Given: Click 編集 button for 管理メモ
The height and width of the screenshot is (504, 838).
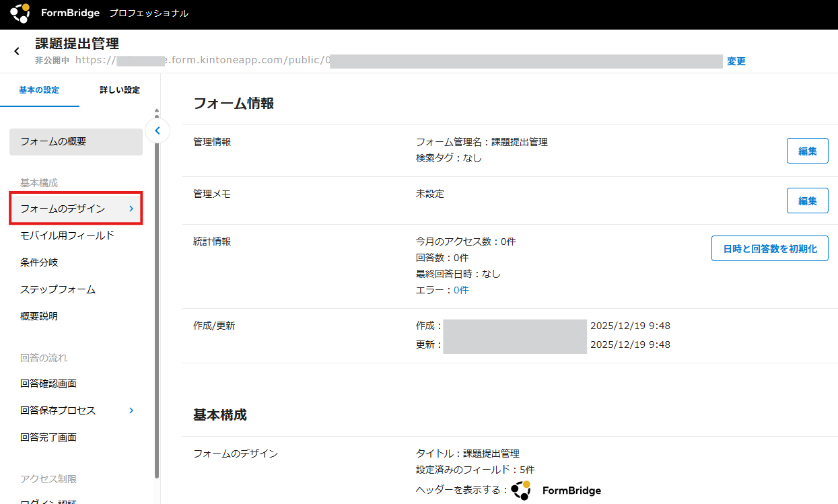Looking at the screenshot, I should (x=807, y=201).
